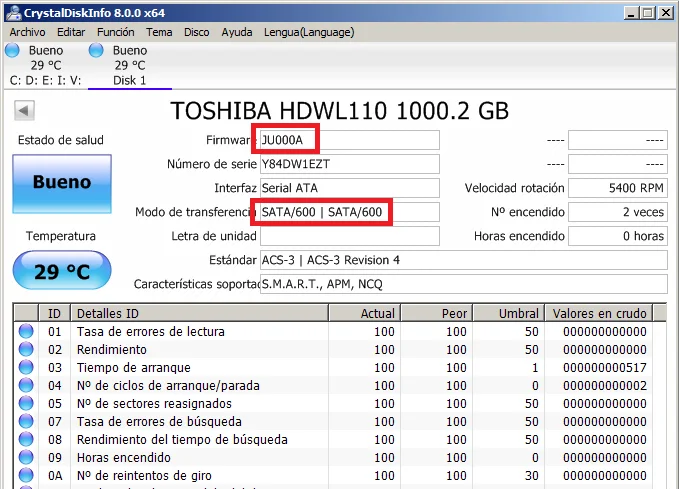This screenshot has height=489, width=679.
Task: Select Nº de reintentos de giro text
Action: (144, 476)
